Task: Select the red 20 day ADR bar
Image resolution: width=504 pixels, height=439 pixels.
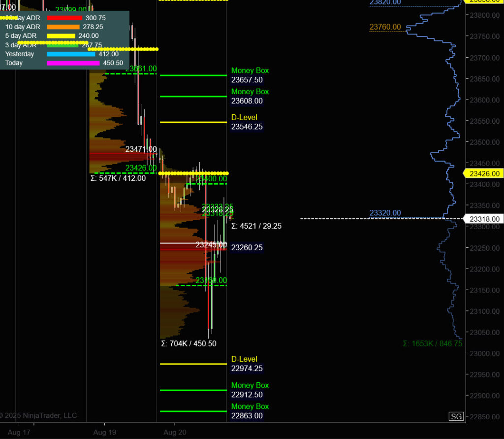Action: (64, 18)
